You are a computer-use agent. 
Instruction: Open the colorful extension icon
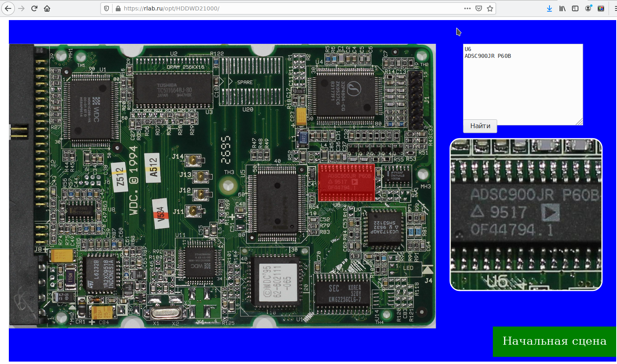click(601, 8)
